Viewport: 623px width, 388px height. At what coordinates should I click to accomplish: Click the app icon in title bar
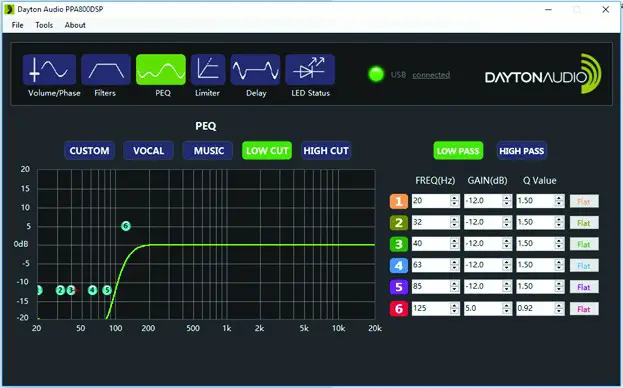pyautogui.click(x=9, y=9)
